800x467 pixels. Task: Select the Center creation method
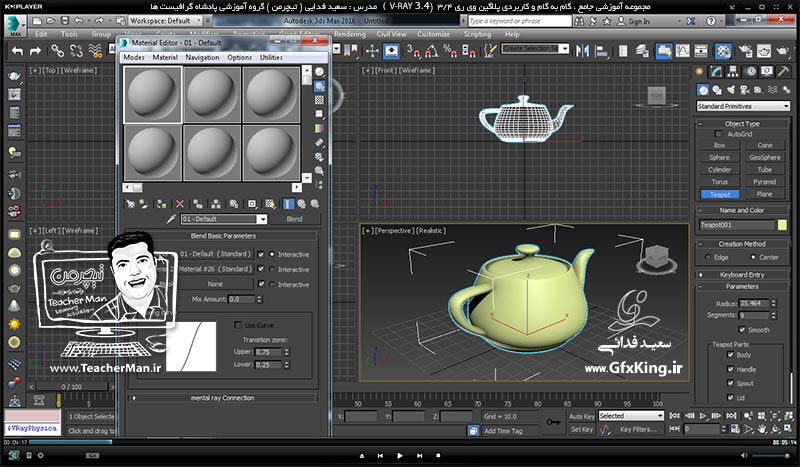pos(751,257)
